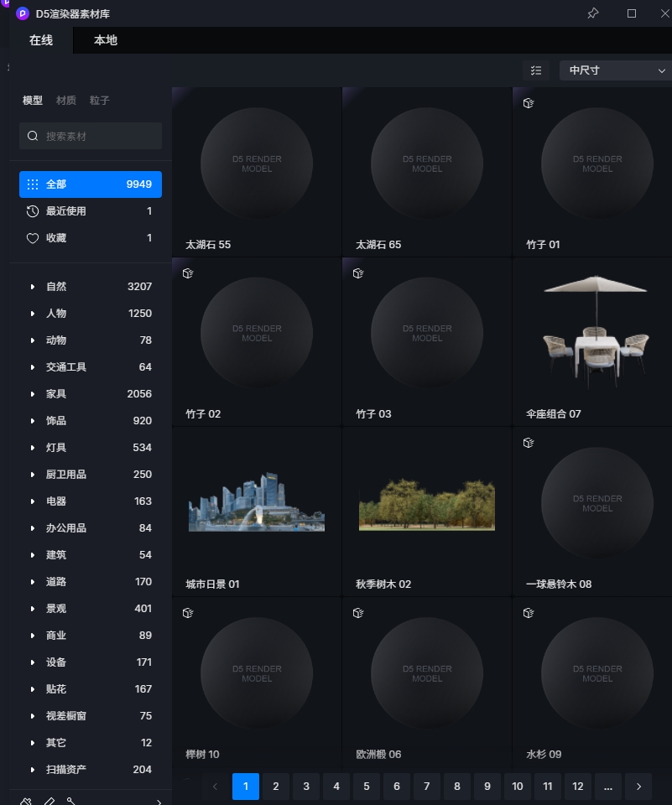Switch to the 材质 tab

pos(66,101)
